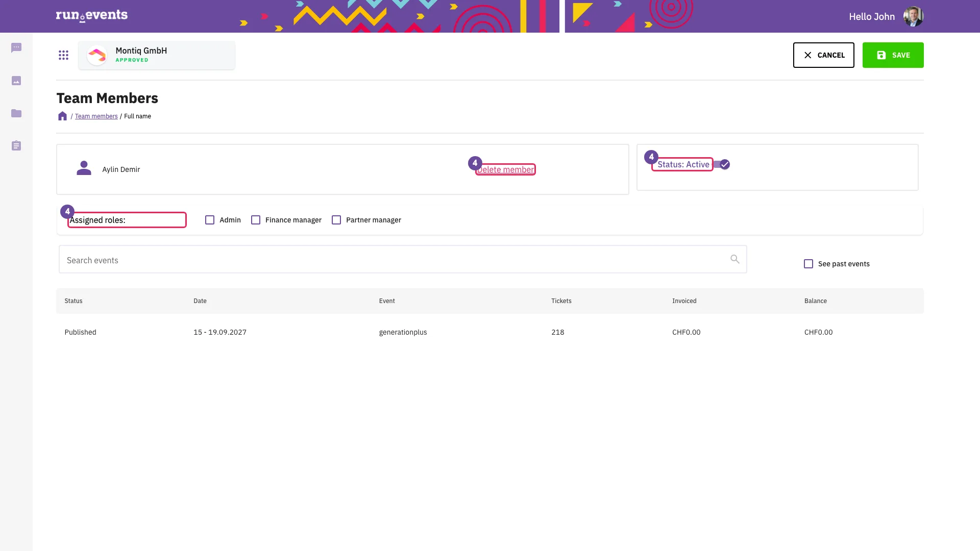The width and height of the screenshot is (980, 551).
Task: Check the Finance manager role
Action: [x=256, y=220]
